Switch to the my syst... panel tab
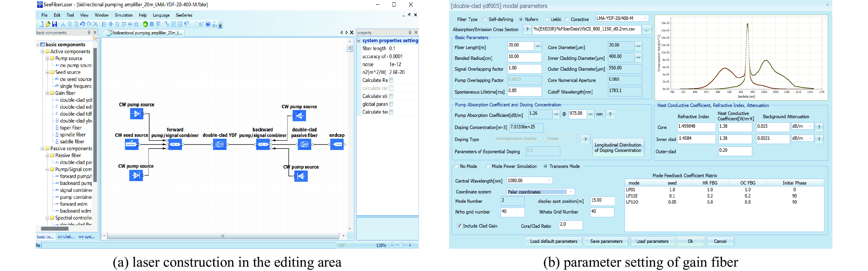Image resolution: width=868 pixels, height=271 pixels. [86, 237]
